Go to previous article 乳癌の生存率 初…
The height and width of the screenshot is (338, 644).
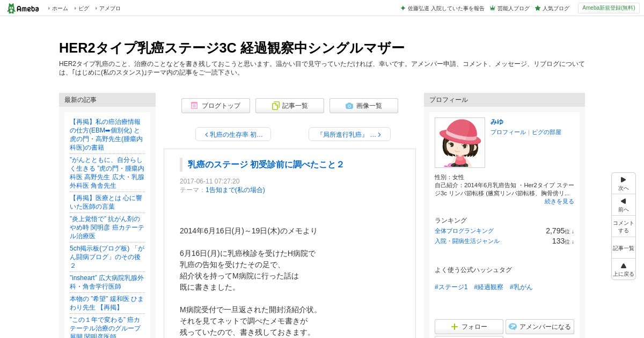tap(233, 134)
